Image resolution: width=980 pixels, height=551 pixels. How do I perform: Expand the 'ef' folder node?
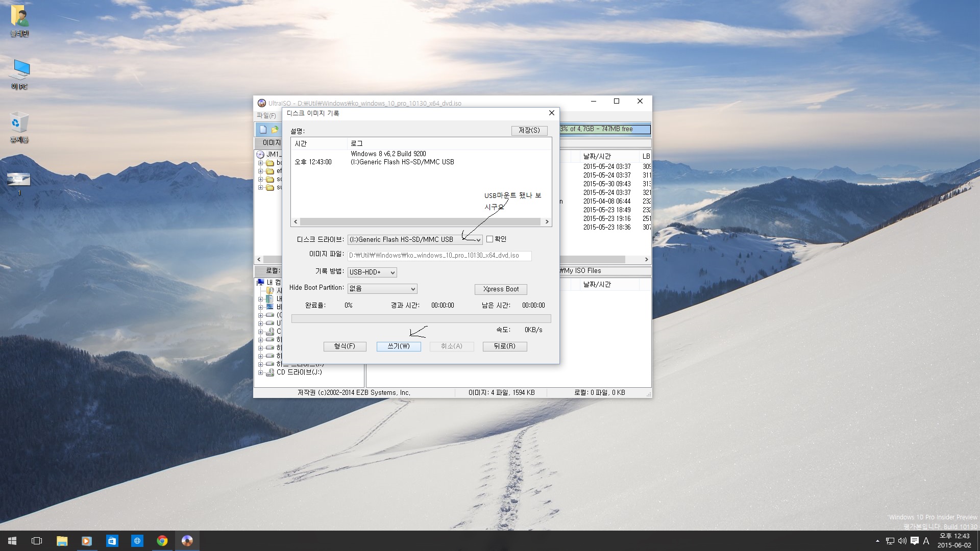[x=260, y=171]
